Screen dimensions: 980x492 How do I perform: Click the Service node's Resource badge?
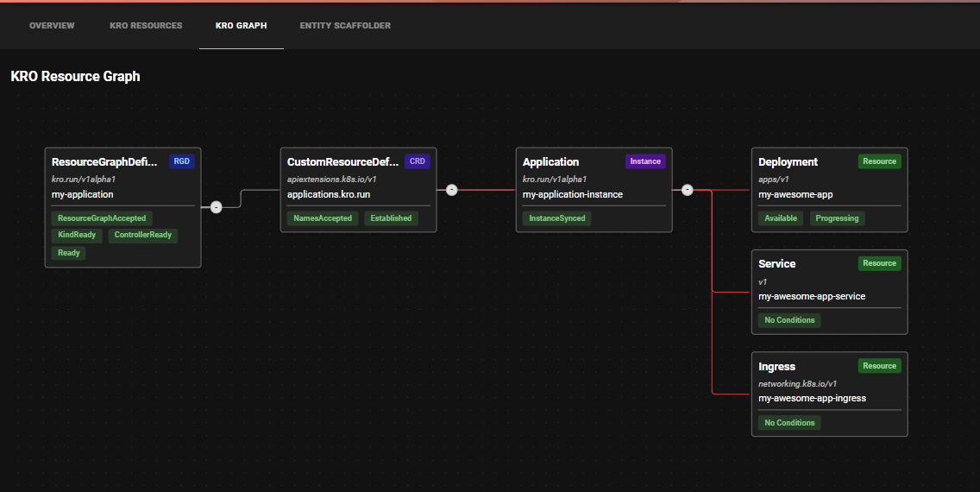[879, 263]
